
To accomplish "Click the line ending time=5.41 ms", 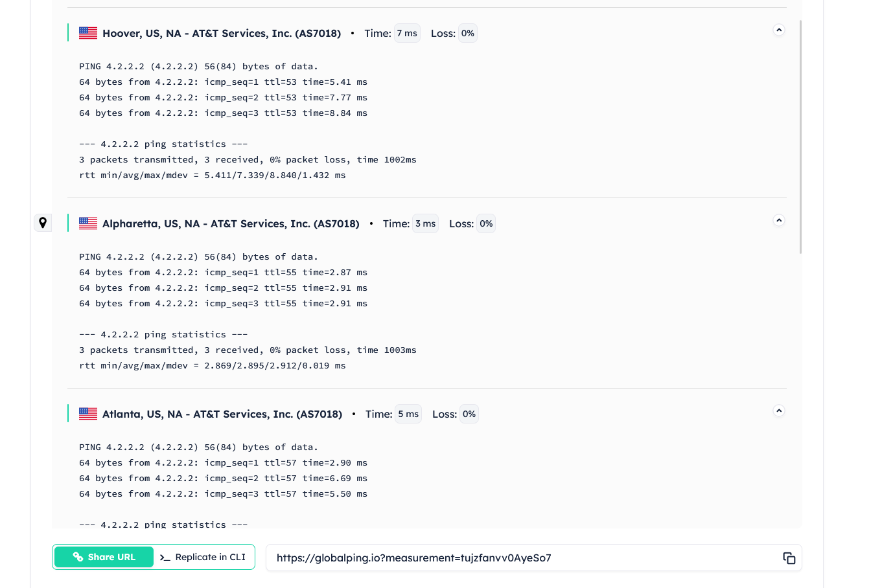I will (223, 82).
